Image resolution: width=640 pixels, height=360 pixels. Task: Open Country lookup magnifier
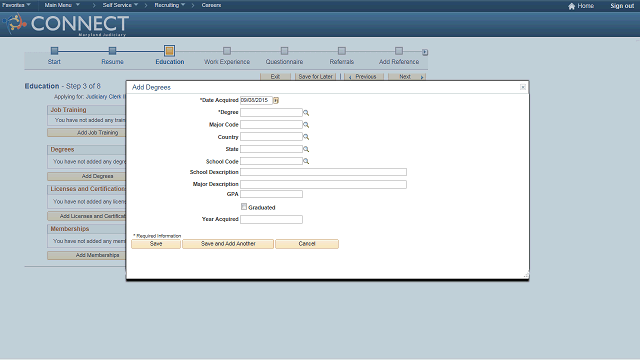coord(306,137)
